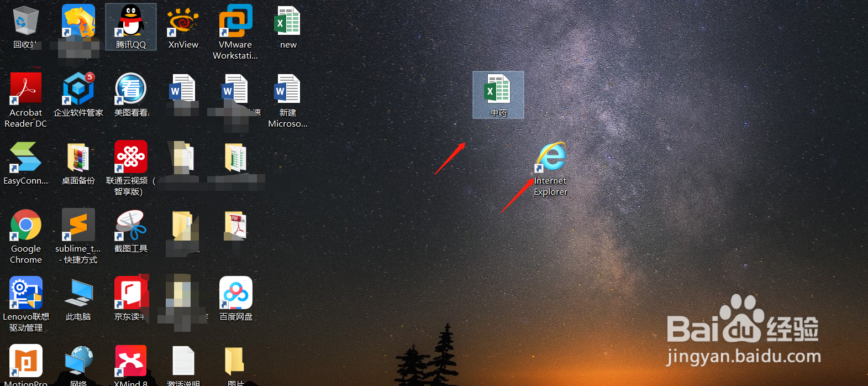Open 企业软件管家 shortcut
Screen dimensions: 868x386
[x=78, y=95]
